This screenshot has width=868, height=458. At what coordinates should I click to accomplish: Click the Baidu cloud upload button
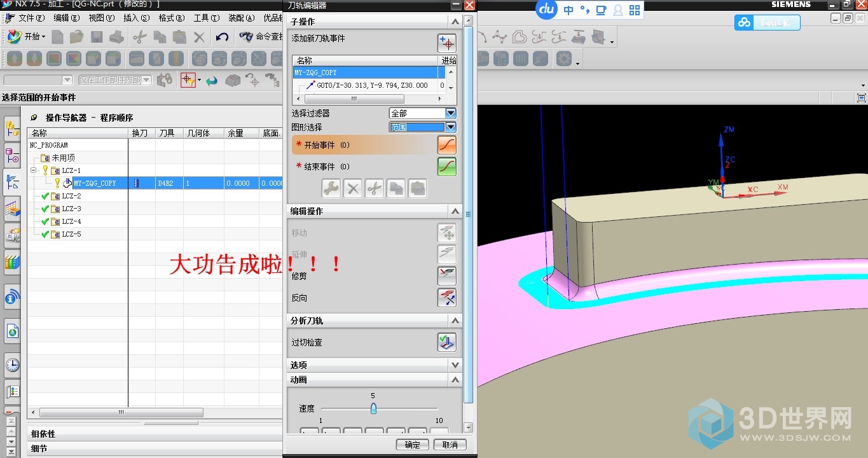click(x=767, y=23)
